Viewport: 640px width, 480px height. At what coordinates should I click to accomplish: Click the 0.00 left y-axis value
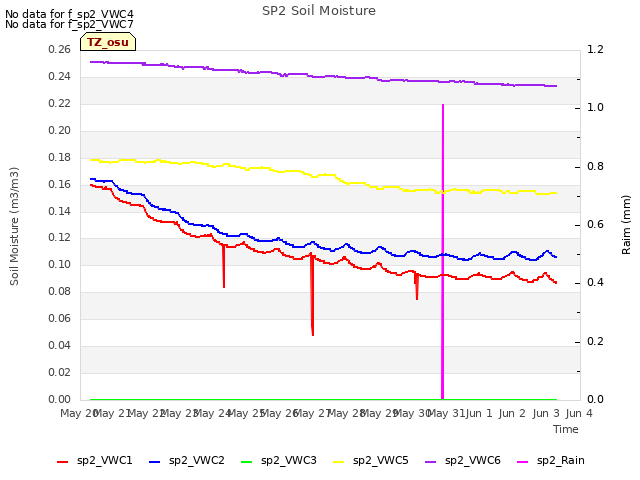point(60,399)
